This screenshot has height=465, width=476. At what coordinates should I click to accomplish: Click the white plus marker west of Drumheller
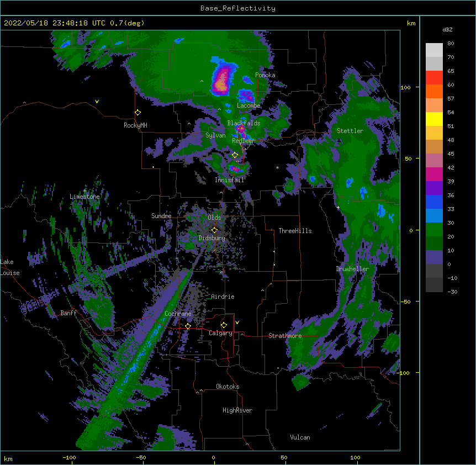click(x=338, y=207)
